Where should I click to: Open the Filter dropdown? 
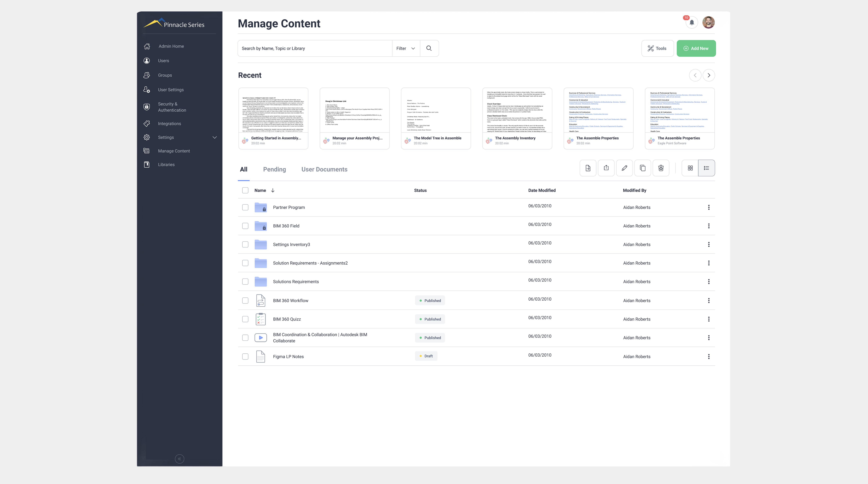[x=406, y=48]
